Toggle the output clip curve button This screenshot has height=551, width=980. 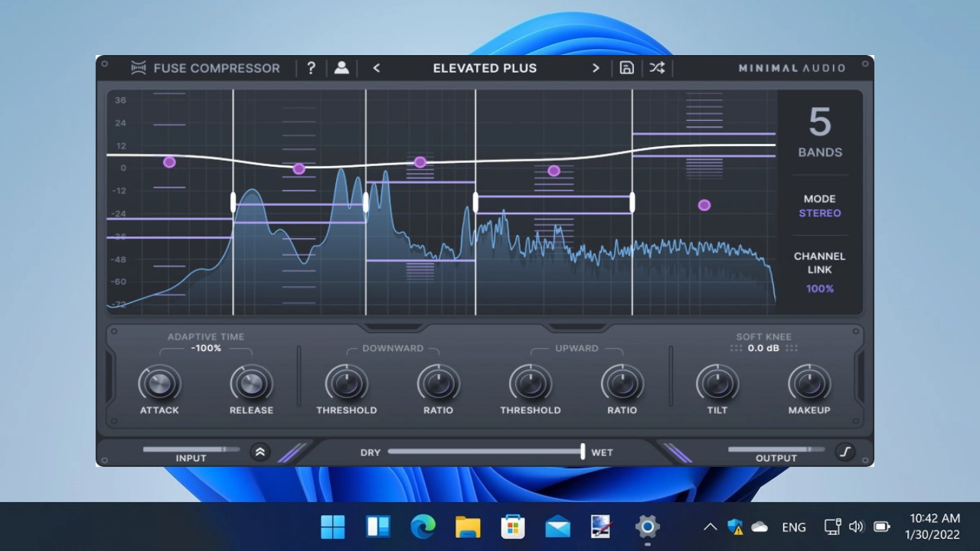845,452
